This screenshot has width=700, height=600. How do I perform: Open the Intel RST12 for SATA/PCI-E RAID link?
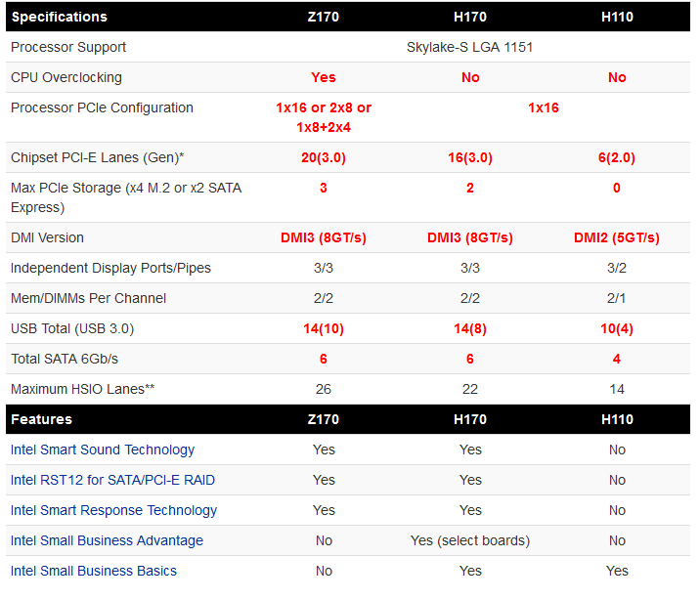[x=112, y=480]
